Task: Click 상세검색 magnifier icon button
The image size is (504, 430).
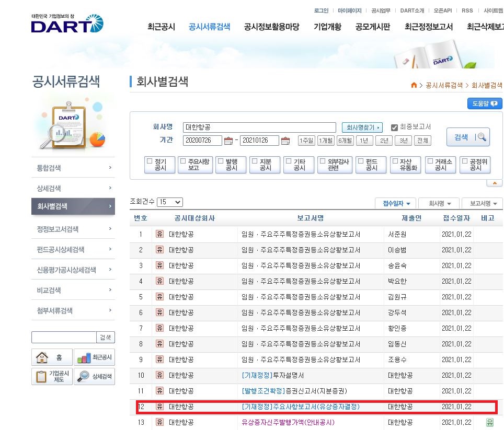Action: point(95,376)
